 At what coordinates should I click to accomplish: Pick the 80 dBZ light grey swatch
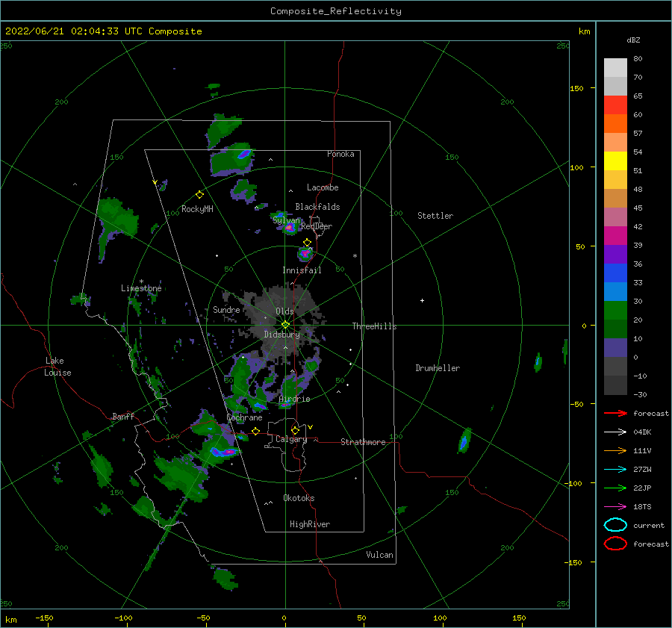click(x=615, y=67)
